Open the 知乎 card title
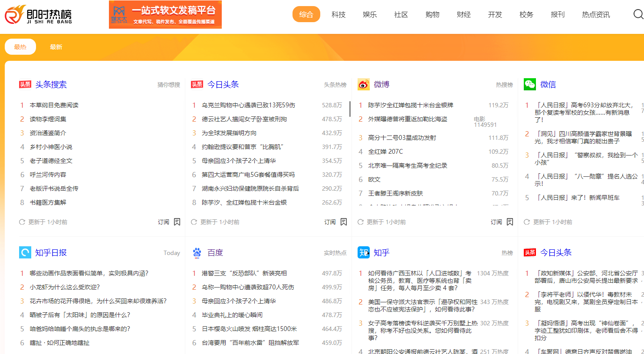 pyautogui.click(x=382, y=252)
